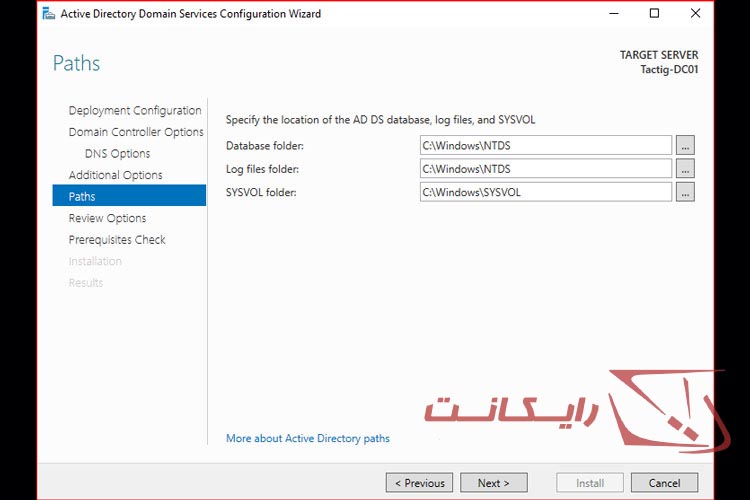Focus the Log files folder text field
This screenshot has height=500, width=750.
pyautogui.click(x=545, y=169)
